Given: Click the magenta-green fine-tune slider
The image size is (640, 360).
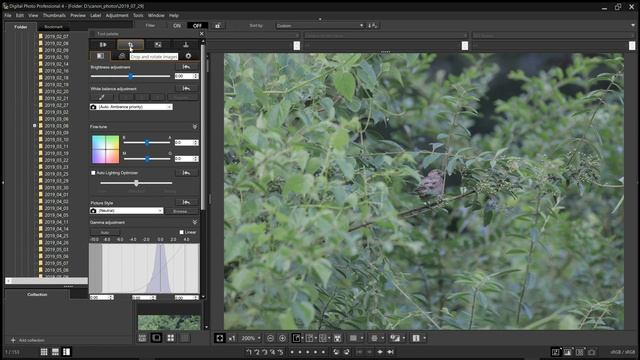Looking at the screenshot, I should [x=147, y=158].
